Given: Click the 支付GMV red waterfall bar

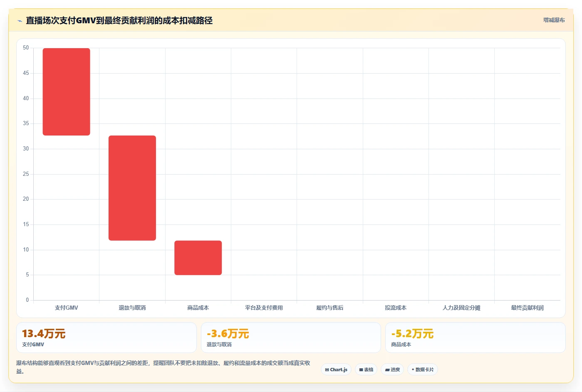Looking at the screenshot, I should 67,92.
